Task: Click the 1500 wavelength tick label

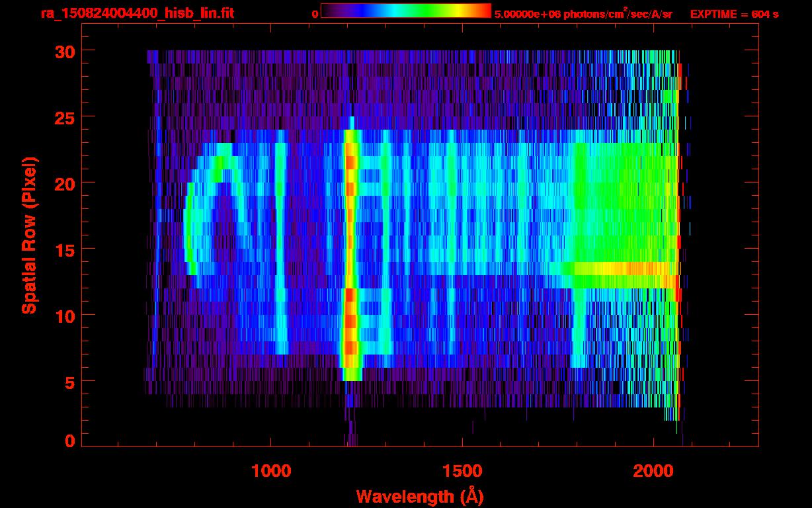Action: [462, 471]
